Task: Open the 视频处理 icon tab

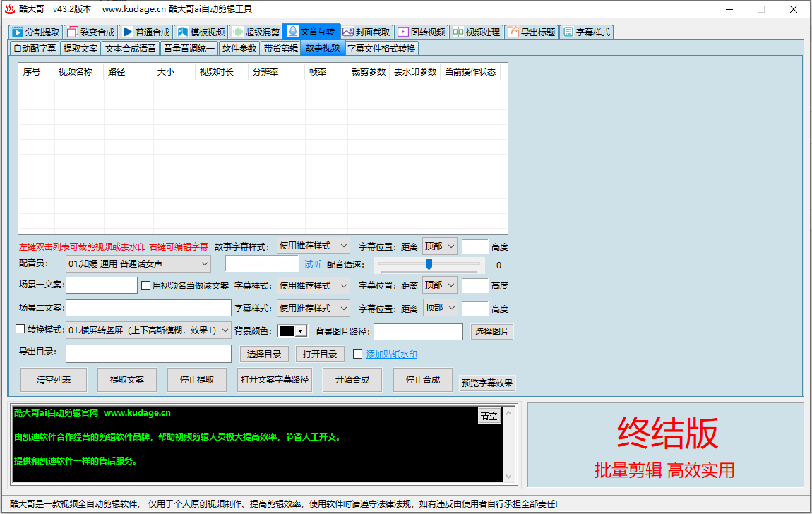Action: (x=458, y=32)
